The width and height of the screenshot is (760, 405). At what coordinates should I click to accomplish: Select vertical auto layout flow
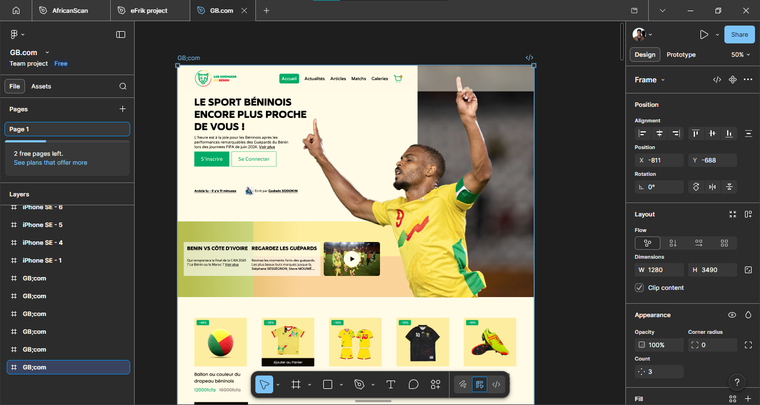[673, 243]
